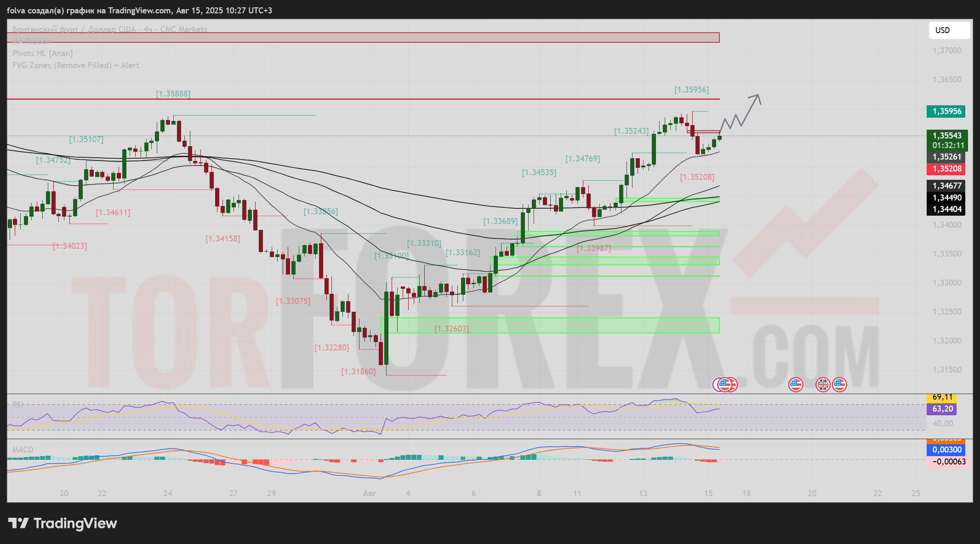The image size is (980, 544).
Task: Click the RSI indicator pane label
Action: [18, 405]
